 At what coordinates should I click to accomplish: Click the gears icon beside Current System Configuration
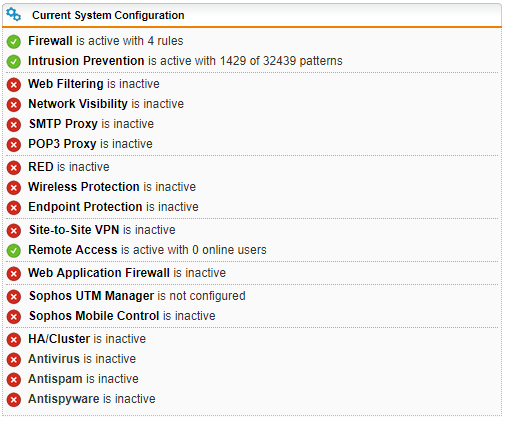coord(13,15)
